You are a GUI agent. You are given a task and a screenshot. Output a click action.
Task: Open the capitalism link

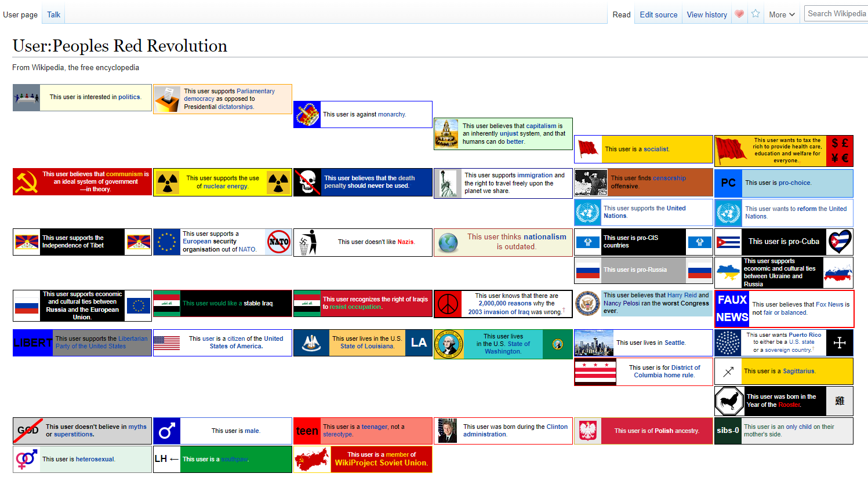point(541,126)
